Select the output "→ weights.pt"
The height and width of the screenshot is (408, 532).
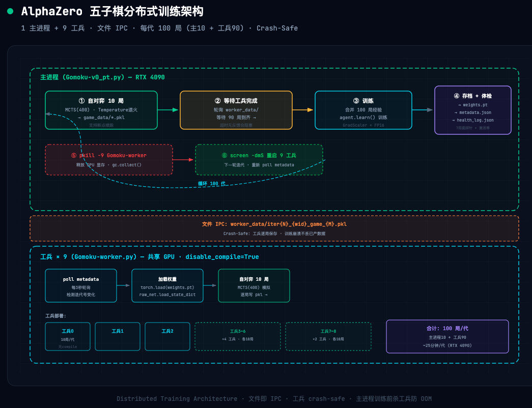tap(472, 105)
